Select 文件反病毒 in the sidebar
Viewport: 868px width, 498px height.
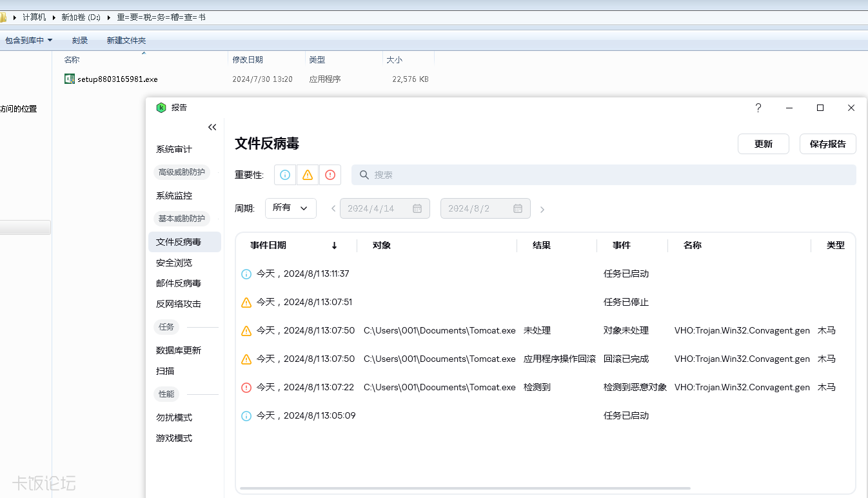pyautogui.click(x=184, y=242)
